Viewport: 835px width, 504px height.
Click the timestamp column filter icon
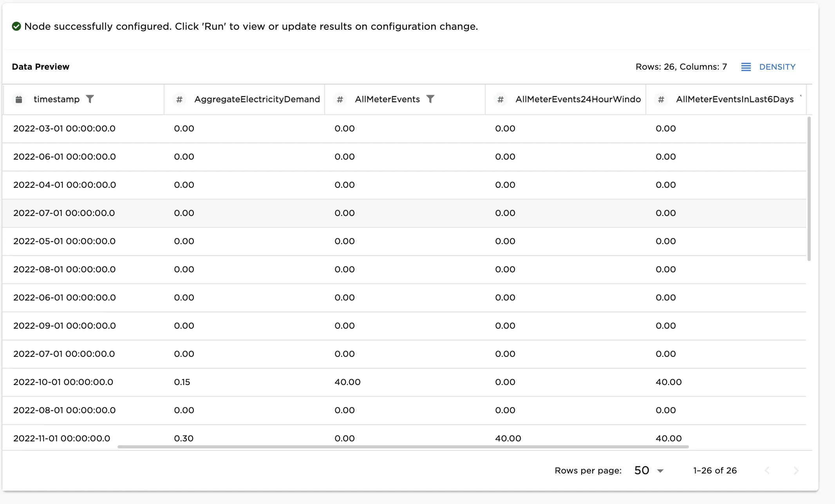click(90, 99)
